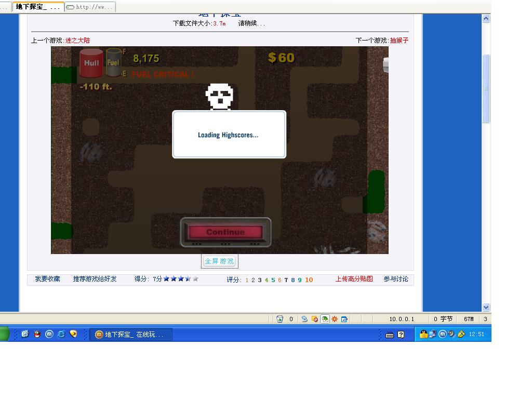Click the vertical scrollbar thumb
532x399 pixels.
pos(486,88)
